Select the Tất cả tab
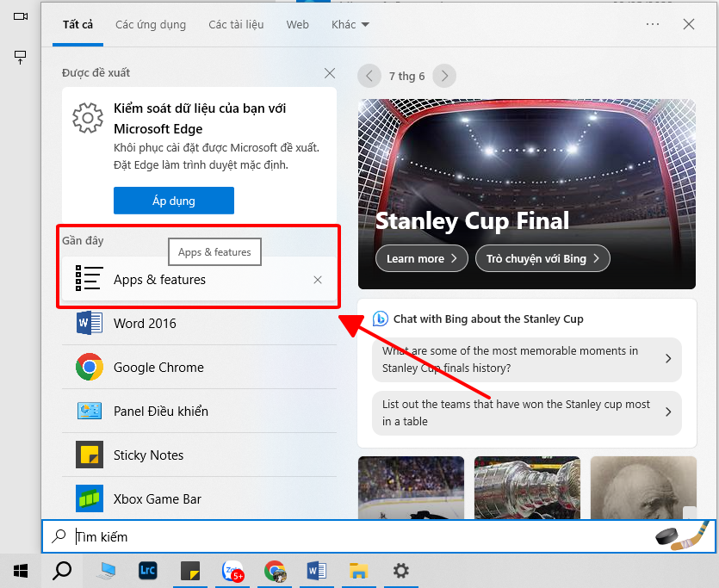The height and width of the screenshot is (588, 719). (x=78, y=24)
